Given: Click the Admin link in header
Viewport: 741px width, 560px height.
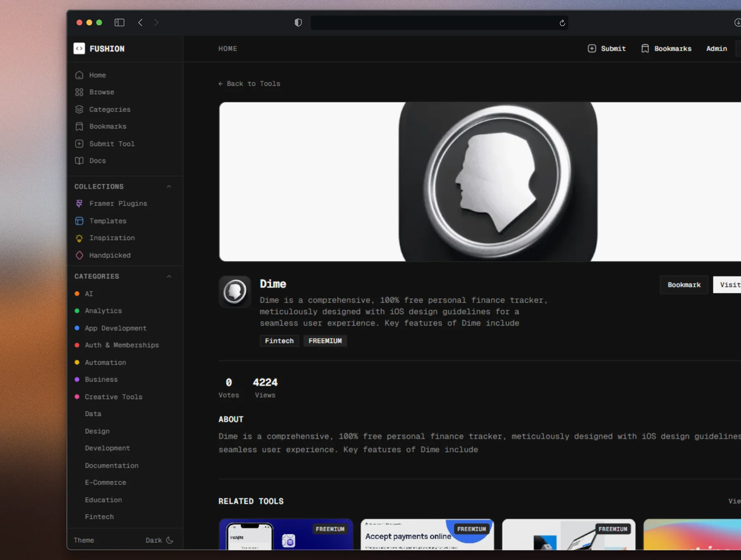Looking at the screenshot, I should tap(717, 49).
